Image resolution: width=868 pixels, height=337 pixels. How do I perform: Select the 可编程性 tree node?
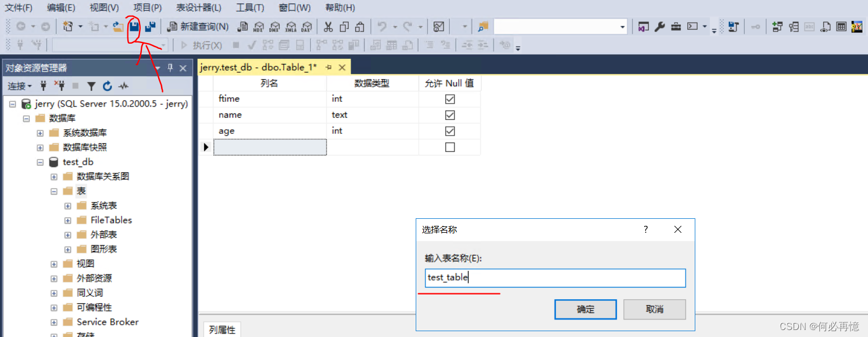click(x=94, y=307)
